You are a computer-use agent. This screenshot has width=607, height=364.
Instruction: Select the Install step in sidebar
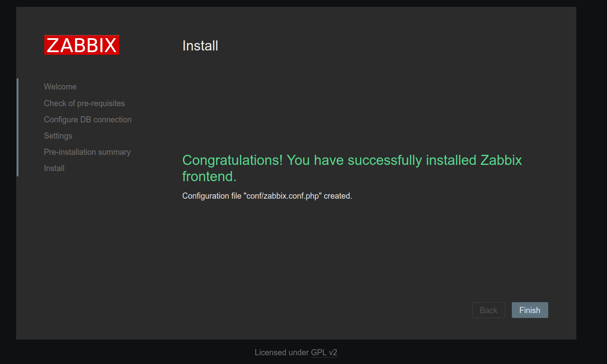54,168
